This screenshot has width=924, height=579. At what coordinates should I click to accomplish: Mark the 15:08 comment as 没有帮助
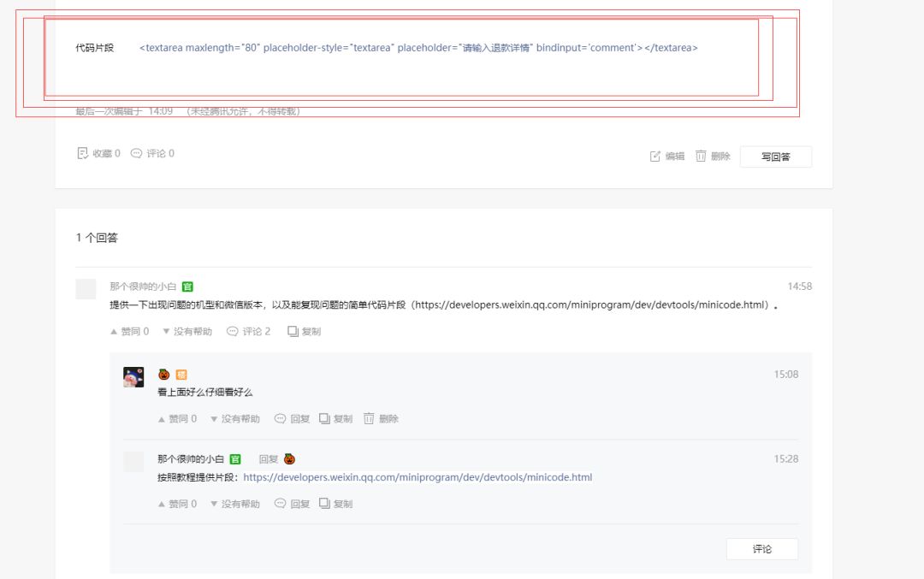point(234,419)
